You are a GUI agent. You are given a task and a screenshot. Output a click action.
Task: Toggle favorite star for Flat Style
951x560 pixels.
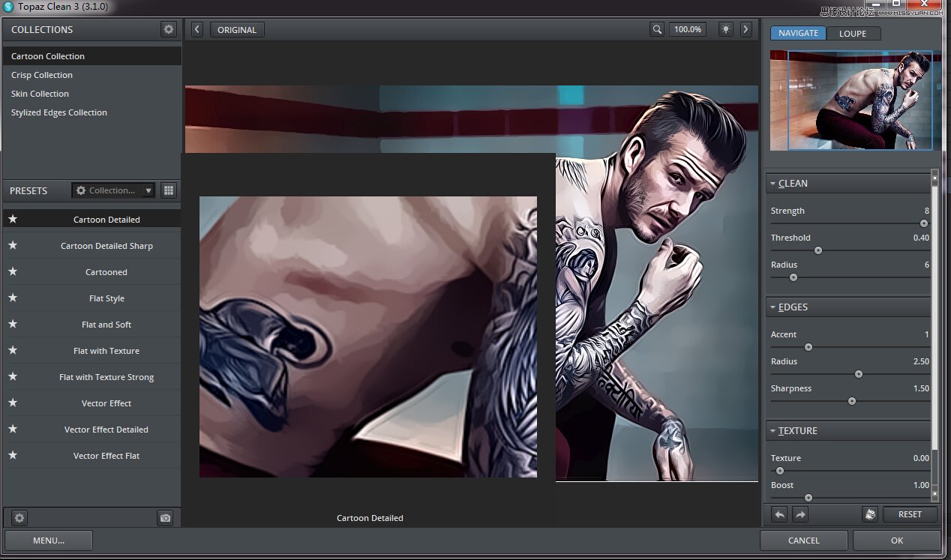pyautogui.click(x=13, y=298)
